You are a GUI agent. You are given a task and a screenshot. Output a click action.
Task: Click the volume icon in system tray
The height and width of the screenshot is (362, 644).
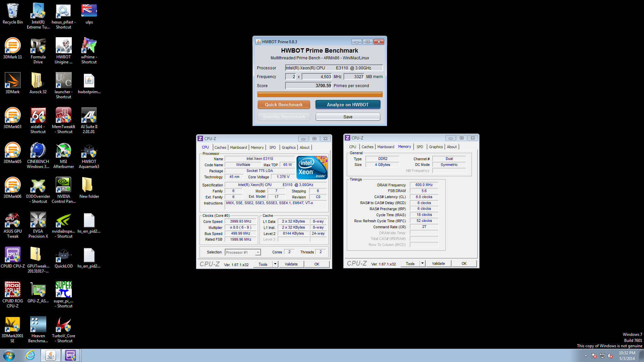(x=610, y=356)
